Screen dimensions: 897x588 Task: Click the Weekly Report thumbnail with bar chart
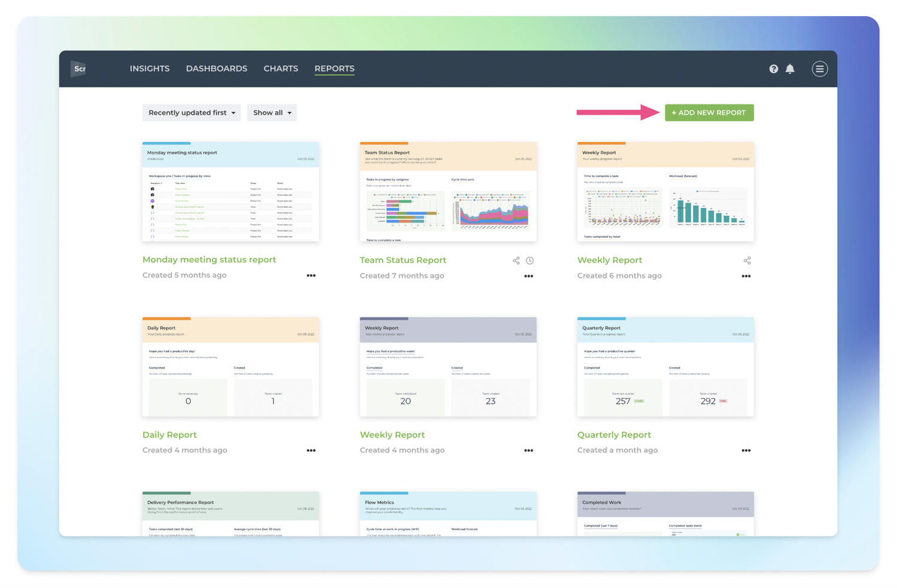666,192
